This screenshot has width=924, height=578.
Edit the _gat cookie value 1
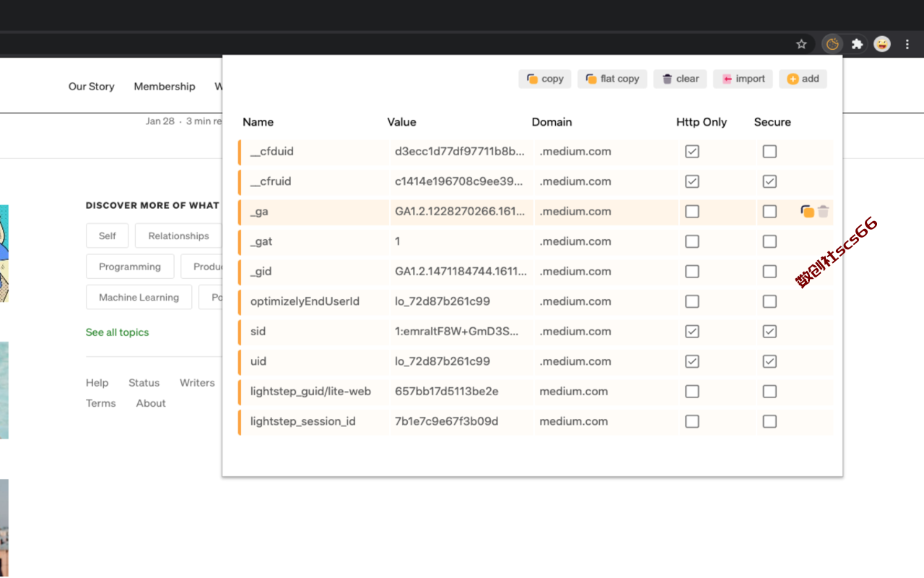[x=461, y=241]
